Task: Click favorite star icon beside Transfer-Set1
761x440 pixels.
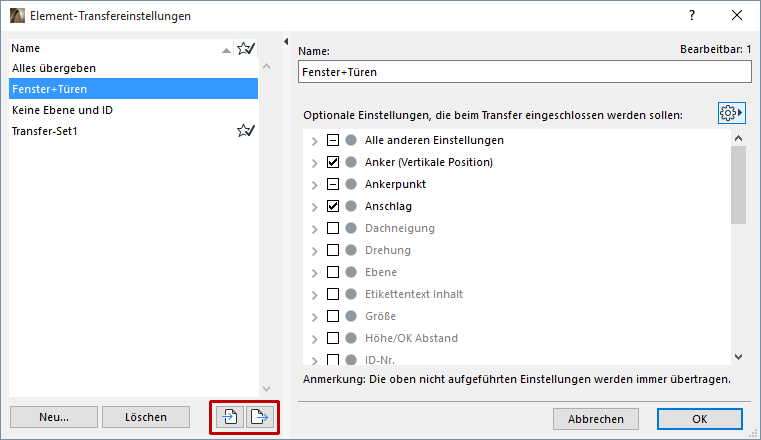Action: pos(245,131)
